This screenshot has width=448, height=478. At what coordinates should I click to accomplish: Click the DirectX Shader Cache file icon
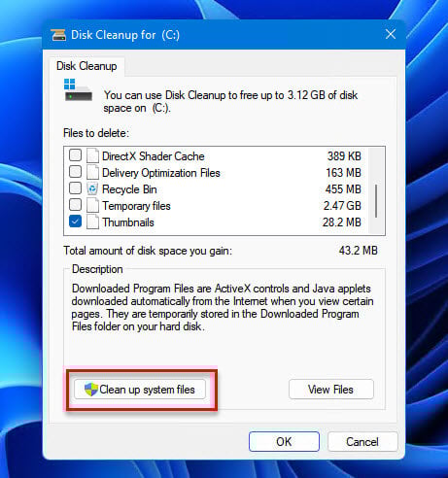92,155
